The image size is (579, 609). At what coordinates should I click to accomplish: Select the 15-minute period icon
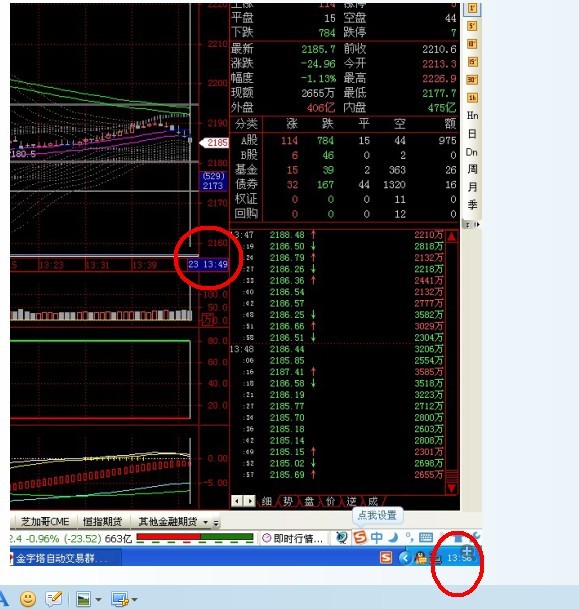[x=472, y=62]
